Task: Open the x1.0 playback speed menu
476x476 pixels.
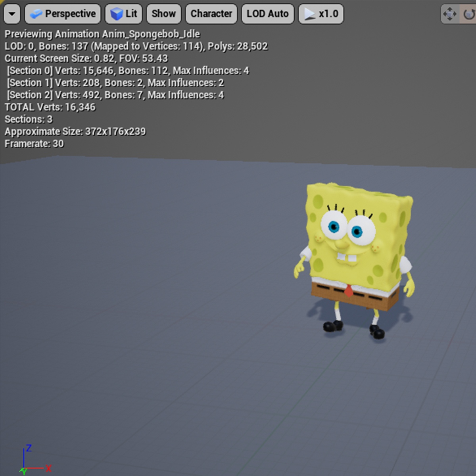Action: 321,14
